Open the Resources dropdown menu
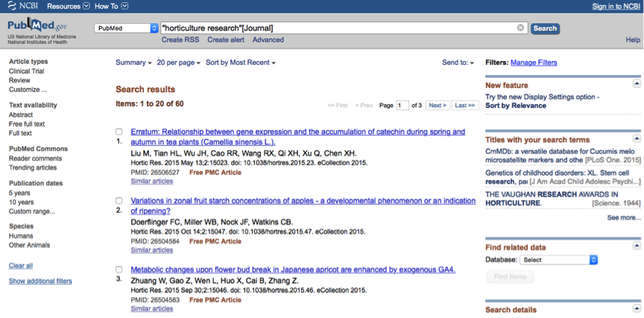Screen dimensions: 644x318 (x=69, y=6)
